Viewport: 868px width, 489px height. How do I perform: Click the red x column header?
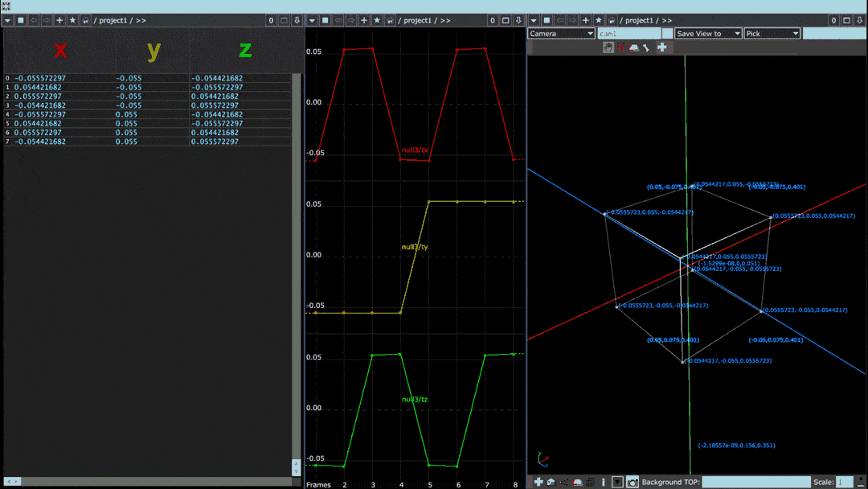pos(60,51)
